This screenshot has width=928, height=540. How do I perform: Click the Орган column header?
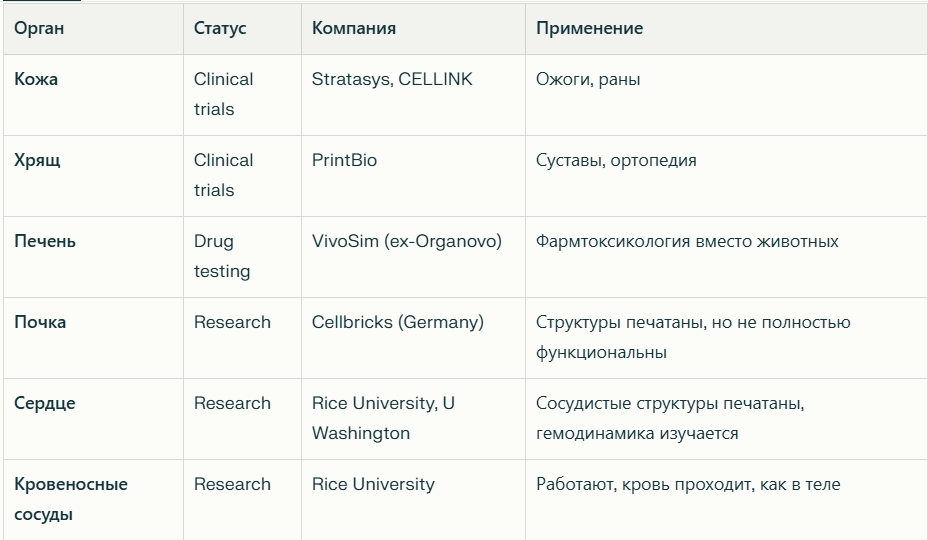pos(39,28)
